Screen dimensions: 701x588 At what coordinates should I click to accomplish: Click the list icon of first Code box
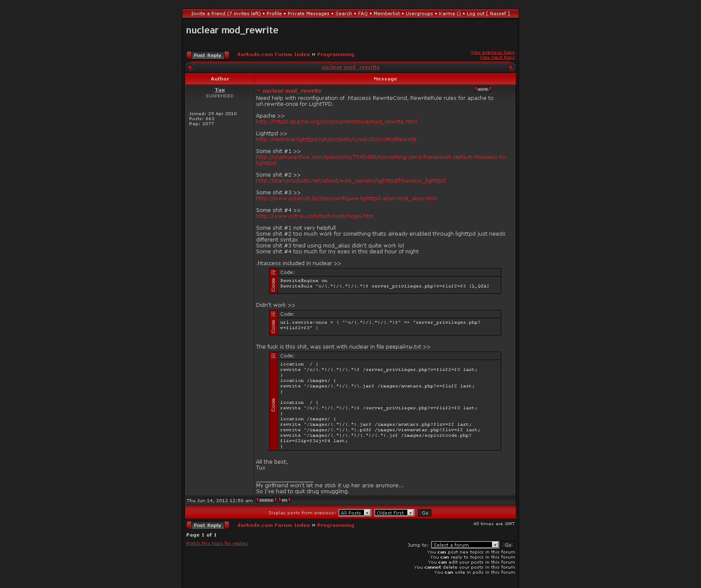pyautogui.click(x=273, y=272)
